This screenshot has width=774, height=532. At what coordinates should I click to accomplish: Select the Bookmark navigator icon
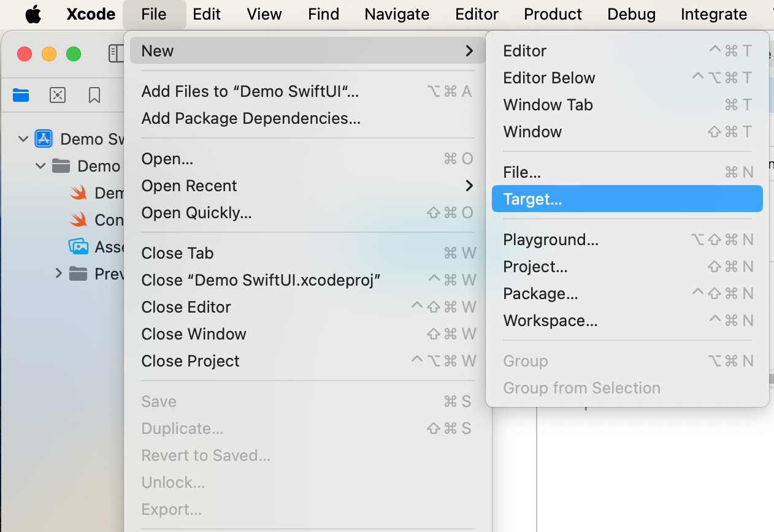pyautogui.click(x=94, y=95)
